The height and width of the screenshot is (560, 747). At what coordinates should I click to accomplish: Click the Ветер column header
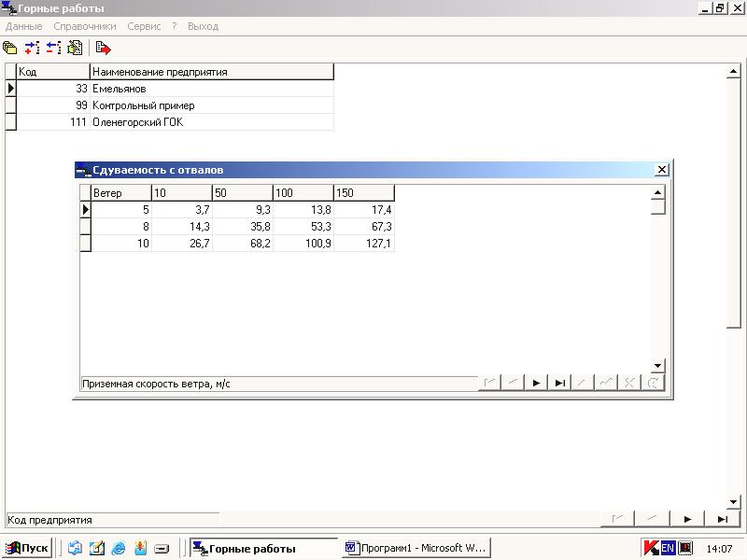click(x=121, y=193)
